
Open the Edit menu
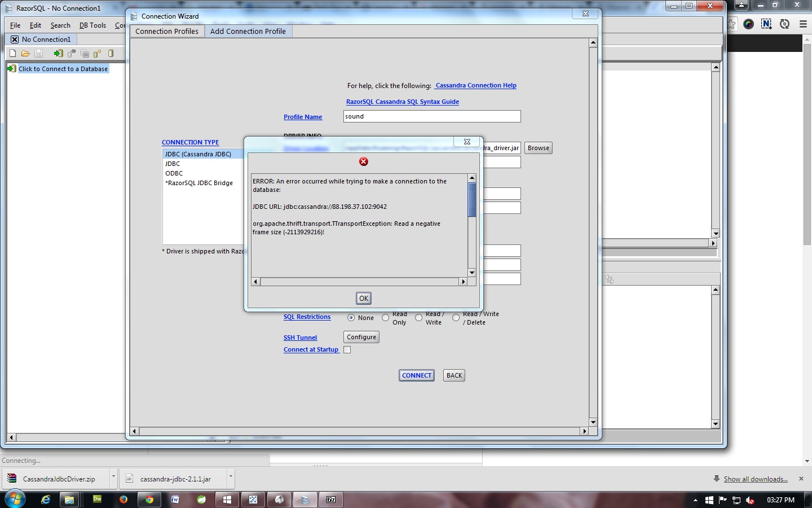coord(36,25)
